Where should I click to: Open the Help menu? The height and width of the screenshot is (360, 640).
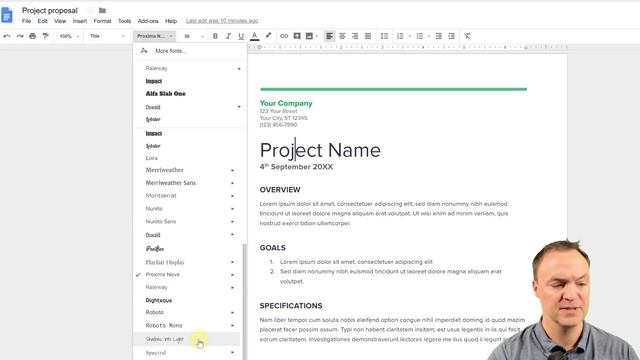pos(171,21)
